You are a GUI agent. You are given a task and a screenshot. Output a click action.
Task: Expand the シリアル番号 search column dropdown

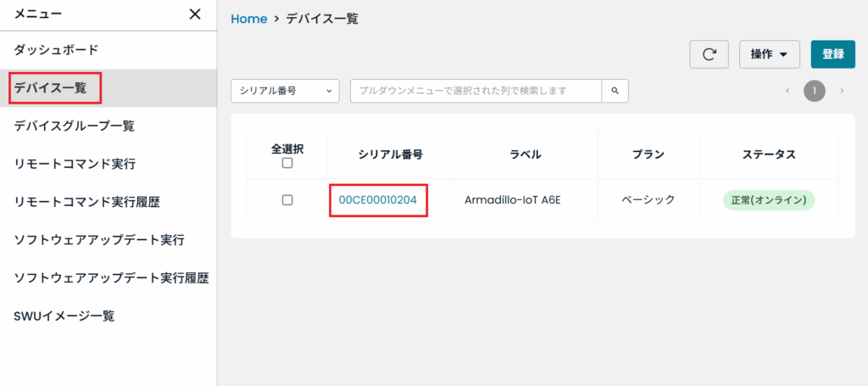point(285,91)
